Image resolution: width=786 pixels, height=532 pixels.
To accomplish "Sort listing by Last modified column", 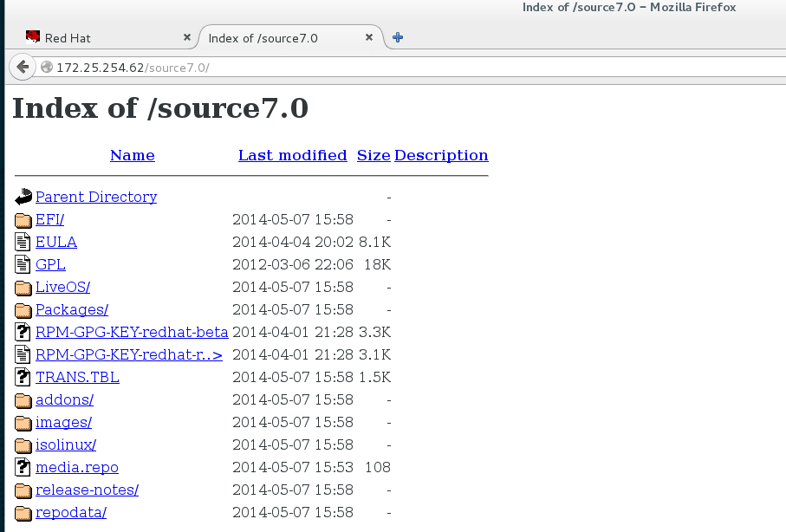I will (293, 155).
